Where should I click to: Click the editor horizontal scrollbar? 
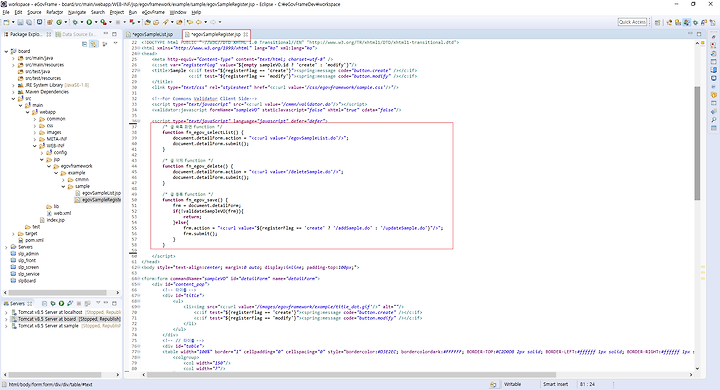coord(351,374)
